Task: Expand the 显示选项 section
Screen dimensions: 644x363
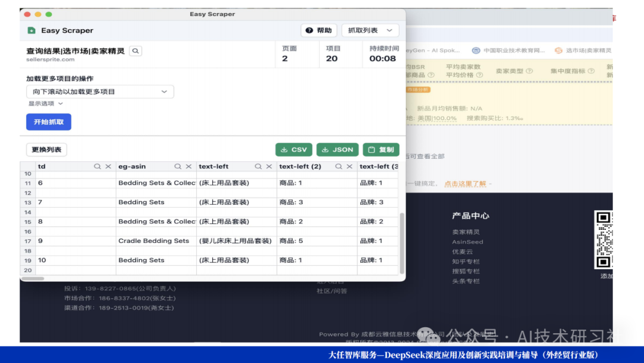Action: (45, 103)
